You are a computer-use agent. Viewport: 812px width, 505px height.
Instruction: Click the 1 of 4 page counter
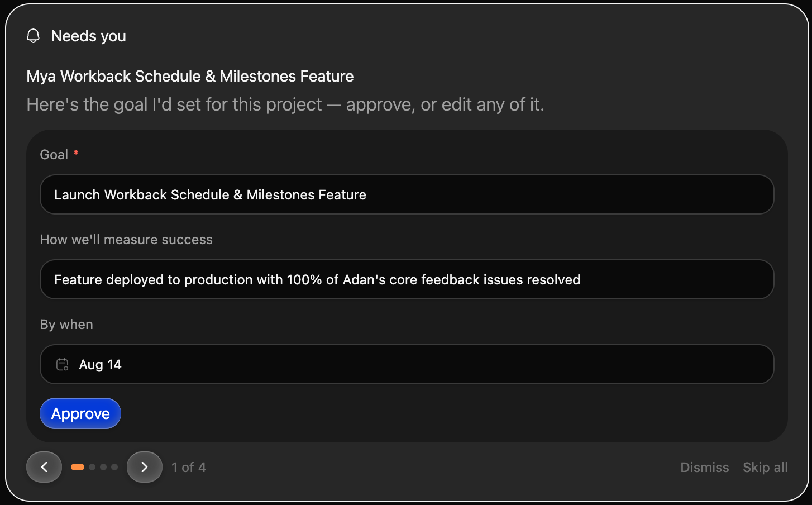pos(189,468)
